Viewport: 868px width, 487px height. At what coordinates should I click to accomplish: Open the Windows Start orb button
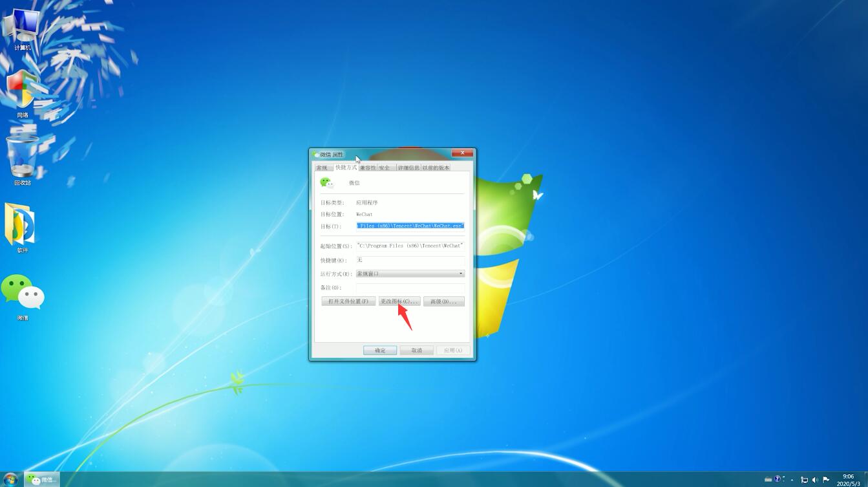click(x=10, y=479)
